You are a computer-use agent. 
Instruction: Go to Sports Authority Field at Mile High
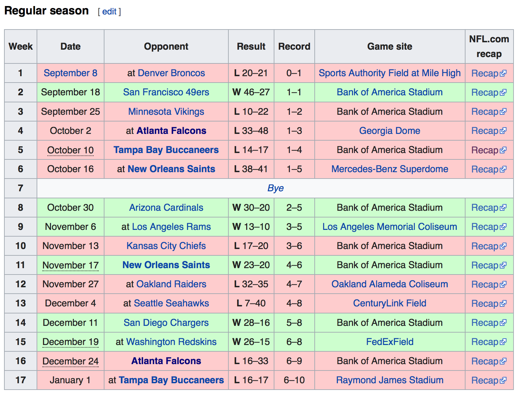pyautogui.click(x=390, y=73)
